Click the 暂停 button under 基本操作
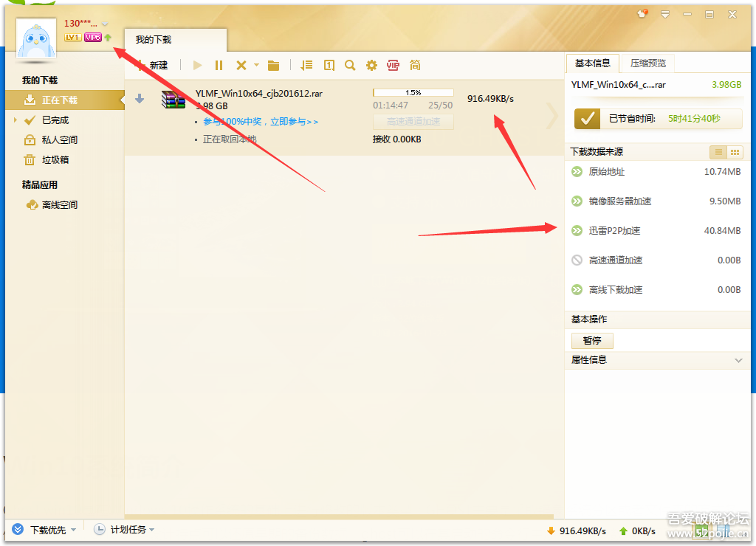 [x=592, y=341]
